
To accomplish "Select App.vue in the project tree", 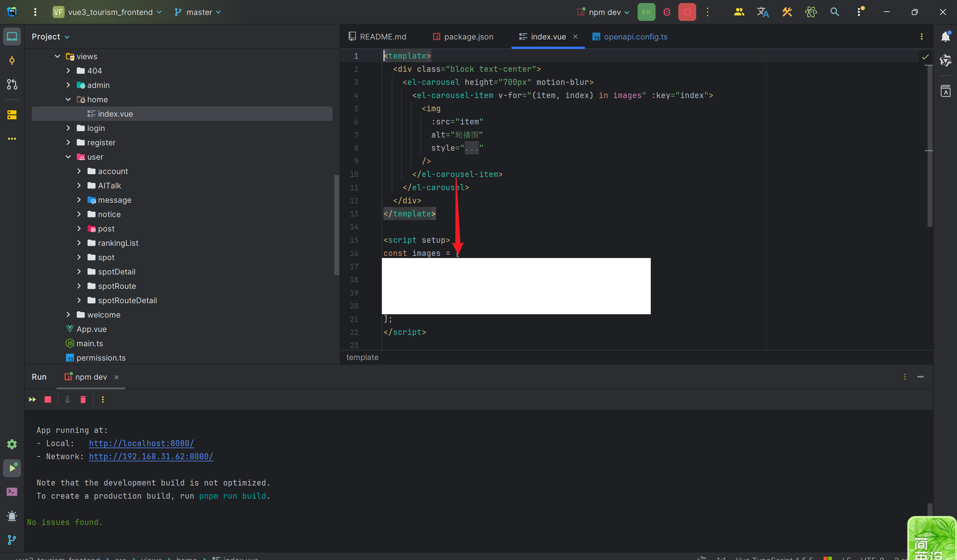I will [x=92, y=329].
